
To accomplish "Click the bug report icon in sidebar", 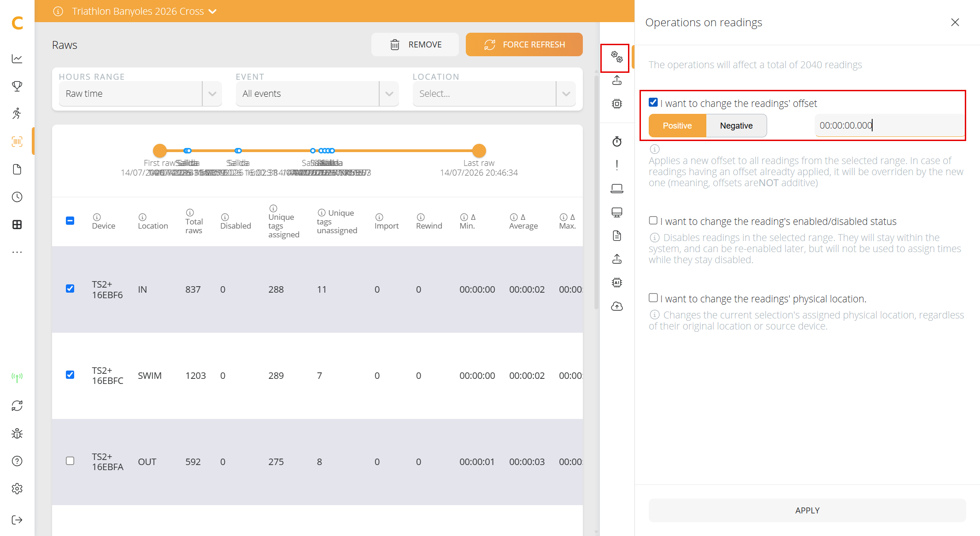I will 17,433.
